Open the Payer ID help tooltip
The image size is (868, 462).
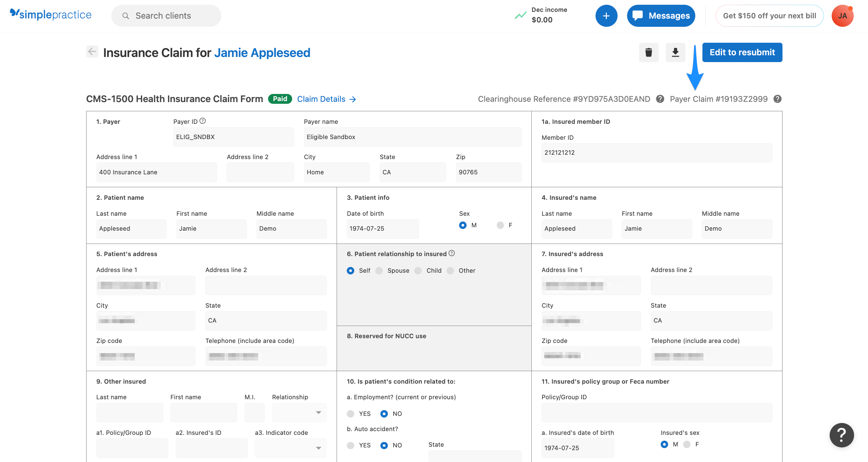click(203, 120)
